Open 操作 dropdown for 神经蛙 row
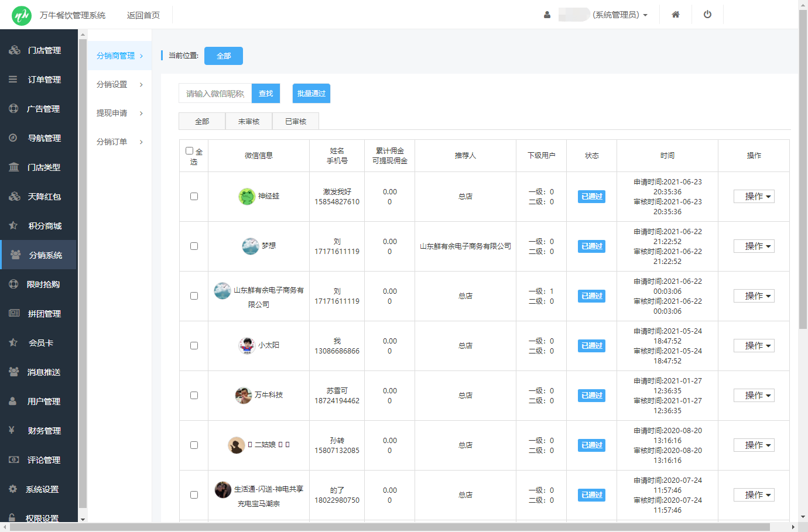 [754, 197]
